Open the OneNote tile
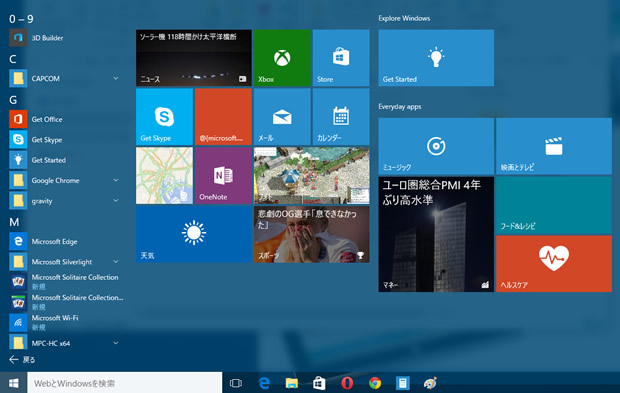 (x=223, y=176)
